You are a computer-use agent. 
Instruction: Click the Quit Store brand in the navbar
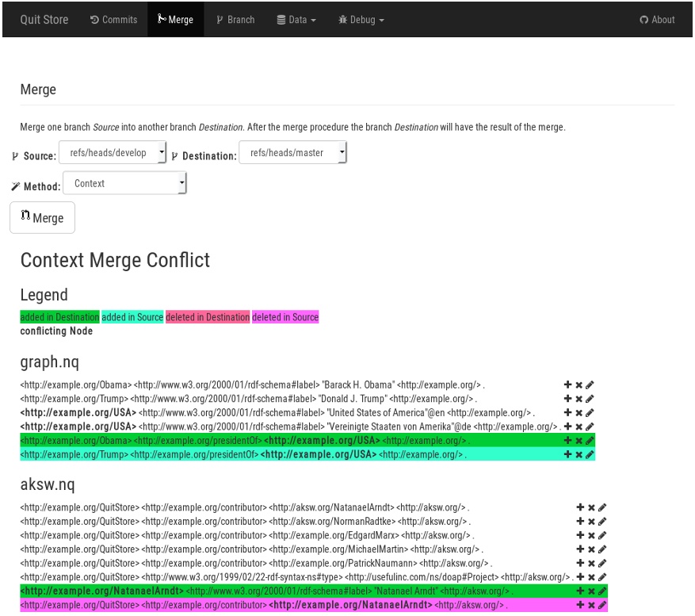(x=44, y=19)
